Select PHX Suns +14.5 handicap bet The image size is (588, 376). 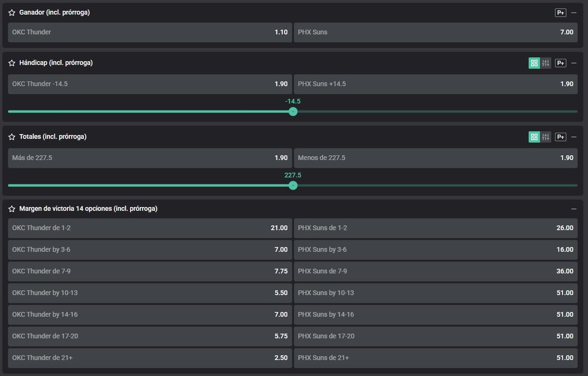(x=435, y=84)
